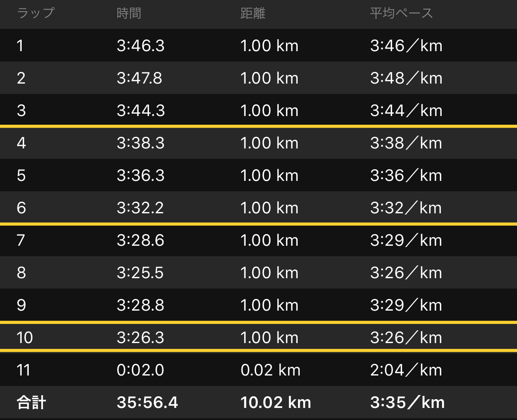Image resolution: width=517 pixels, height=420 pixels.
Task: Select overall average pace 3:35/km
Action: pos(408,403)
